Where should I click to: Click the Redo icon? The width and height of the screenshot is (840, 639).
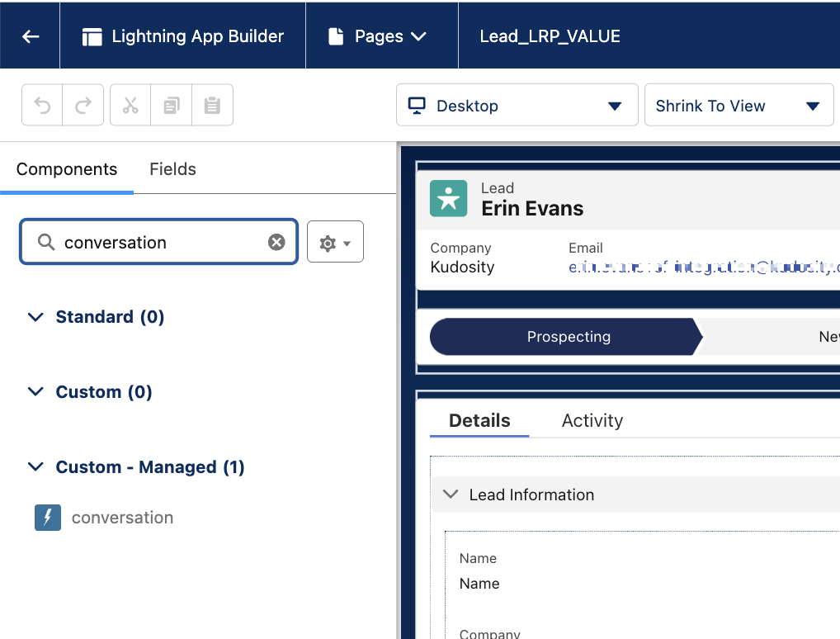click(83, 106)
